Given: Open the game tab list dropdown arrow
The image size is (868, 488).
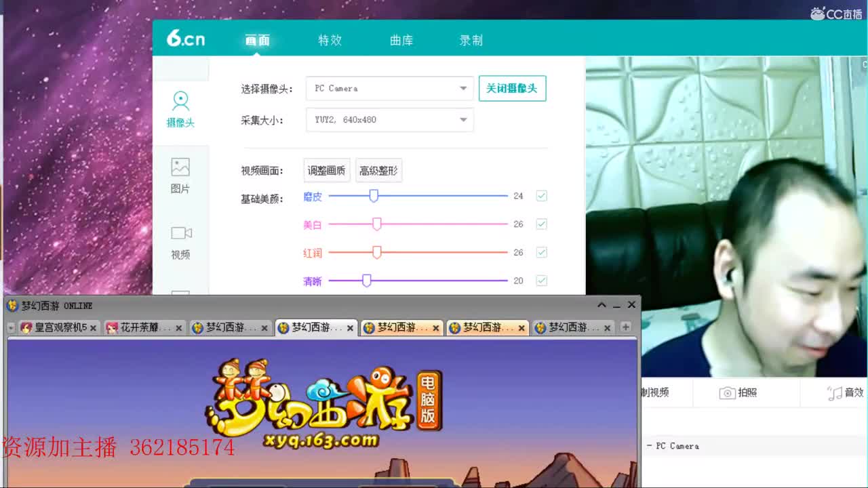Looking at the screenshot, I should (x=11, y=328).
